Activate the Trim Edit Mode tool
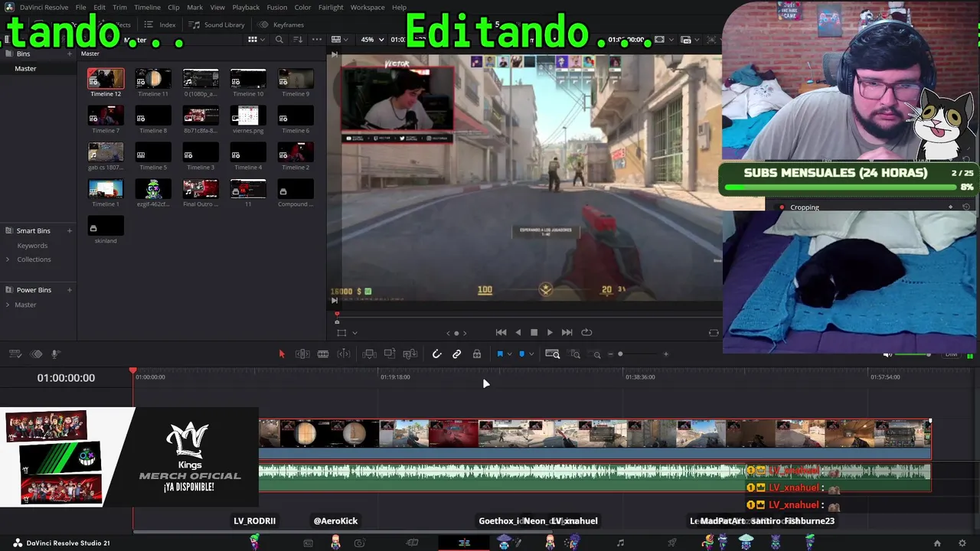 point(302,354)
